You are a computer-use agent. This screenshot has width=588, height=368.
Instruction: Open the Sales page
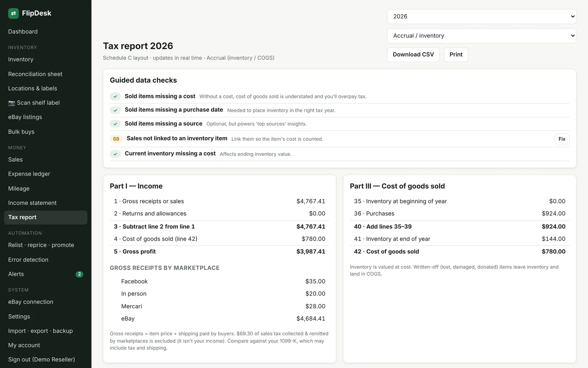46,159
